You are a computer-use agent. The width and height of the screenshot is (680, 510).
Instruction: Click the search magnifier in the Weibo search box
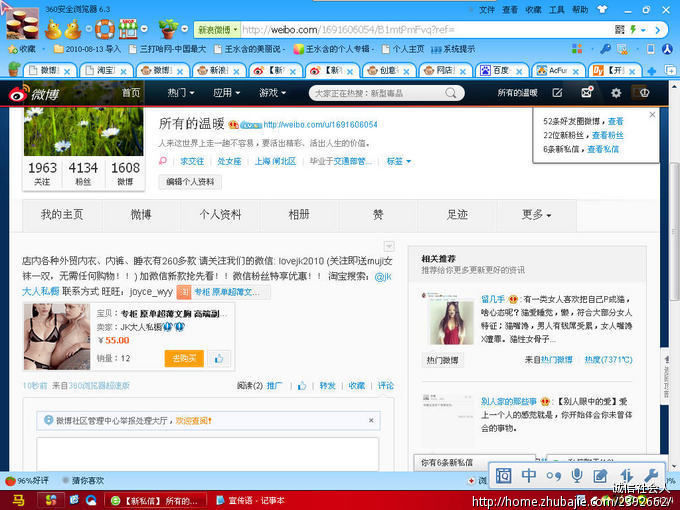tap(451, 93)
